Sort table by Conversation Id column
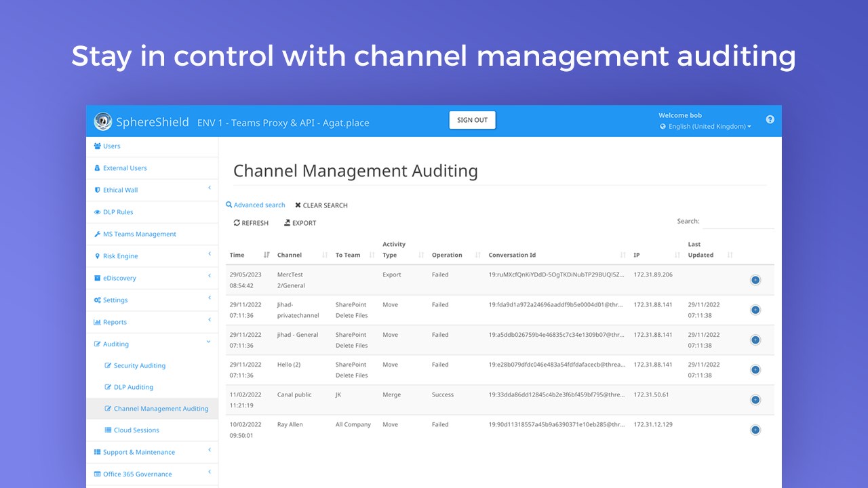Screen dimensions: 868x488 click(623, 256)
